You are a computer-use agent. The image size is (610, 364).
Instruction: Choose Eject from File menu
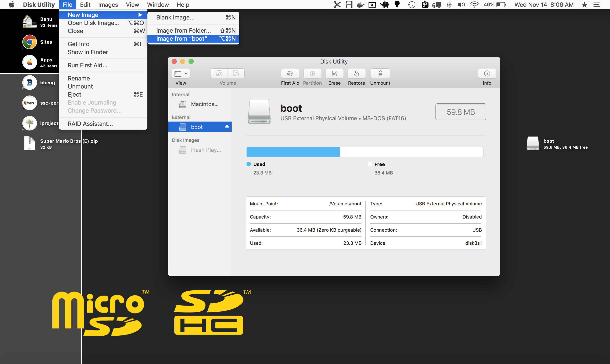[103, 94]
